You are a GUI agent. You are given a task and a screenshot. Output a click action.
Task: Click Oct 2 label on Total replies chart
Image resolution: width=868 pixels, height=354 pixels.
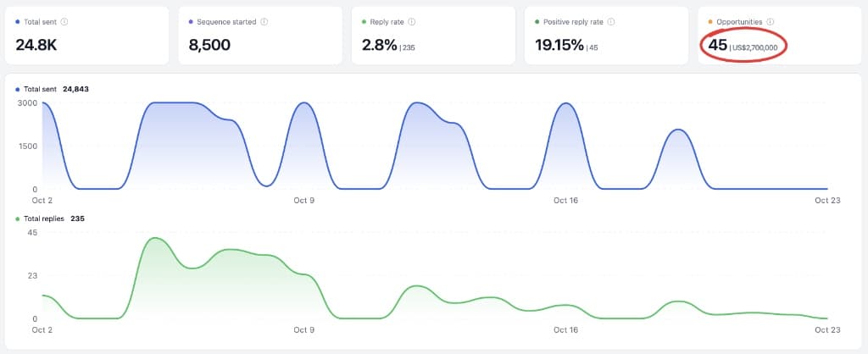(x=43, y=330)
